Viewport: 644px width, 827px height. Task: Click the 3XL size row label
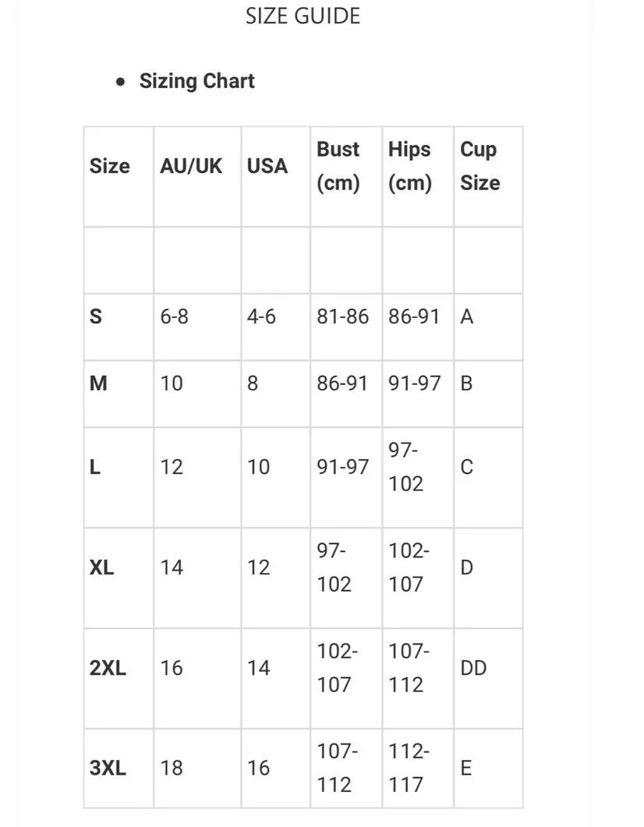pyautogui.click(x=108, y=769)
